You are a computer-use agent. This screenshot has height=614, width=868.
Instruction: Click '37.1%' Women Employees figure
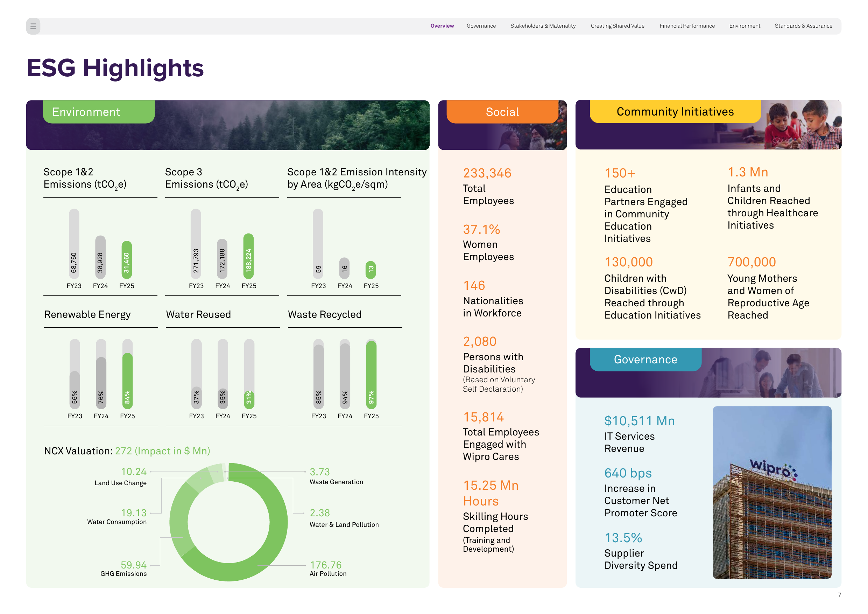(x=481, y=229)
